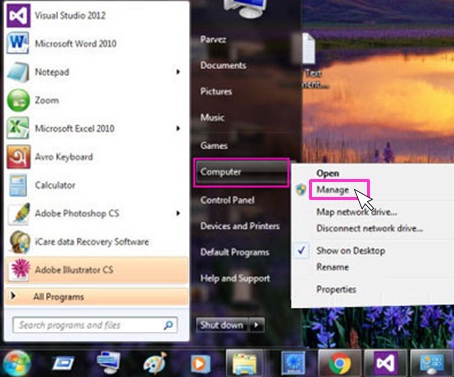
Task: Click the search magnifier icon
Action: coord(168,325)
